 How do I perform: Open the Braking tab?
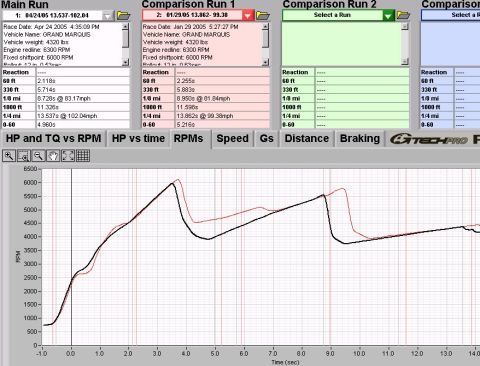tap(360, 139)
